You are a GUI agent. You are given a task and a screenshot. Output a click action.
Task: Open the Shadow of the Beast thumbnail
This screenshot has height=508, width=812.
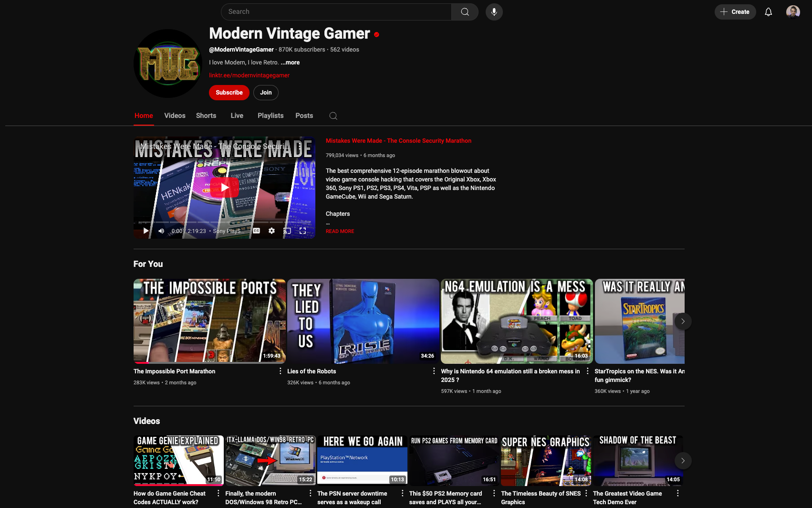[x=638, y=460]
